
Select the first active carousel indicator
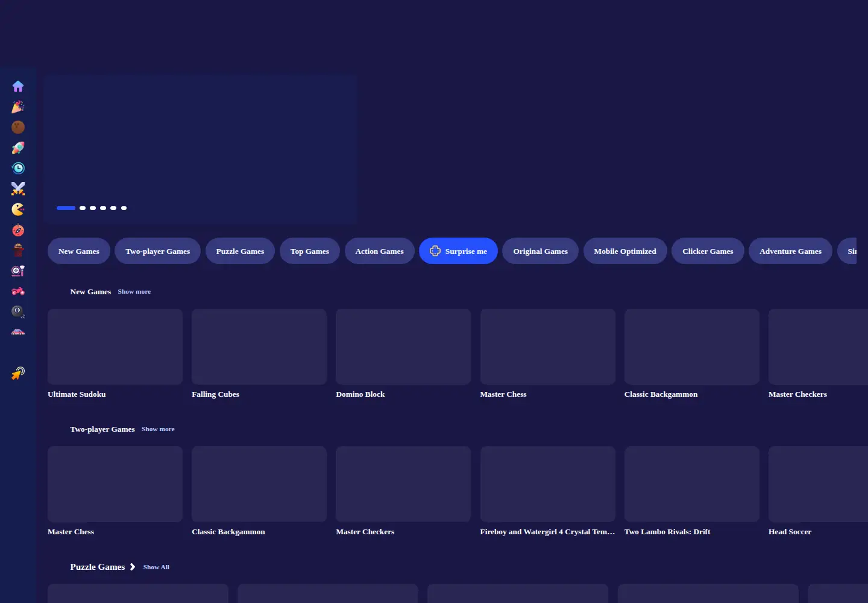click(x=66, y=208)
